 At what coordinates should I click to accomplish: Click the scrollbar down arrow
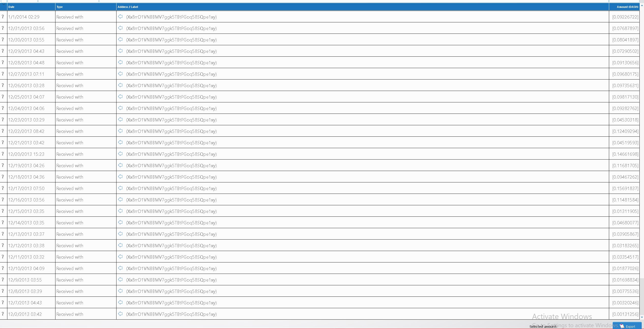pyautogui.click(x=642, y=317)
